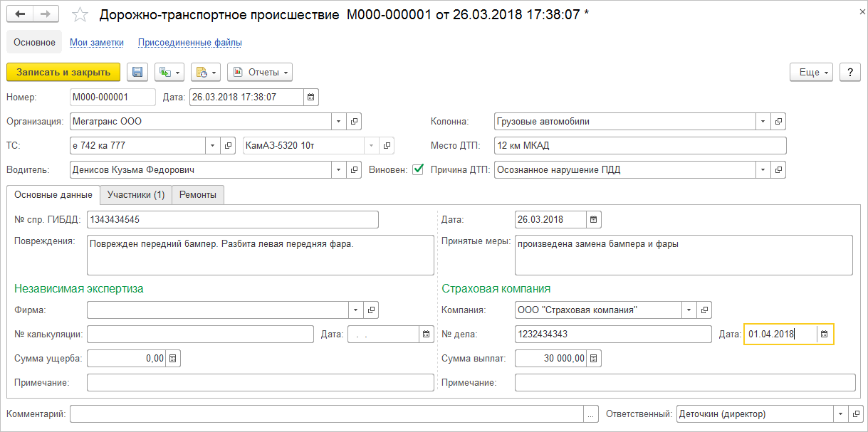This screenshot has height=432, width=868.
Task: Click the save floppy disk icon
Action: pos(137,72)
